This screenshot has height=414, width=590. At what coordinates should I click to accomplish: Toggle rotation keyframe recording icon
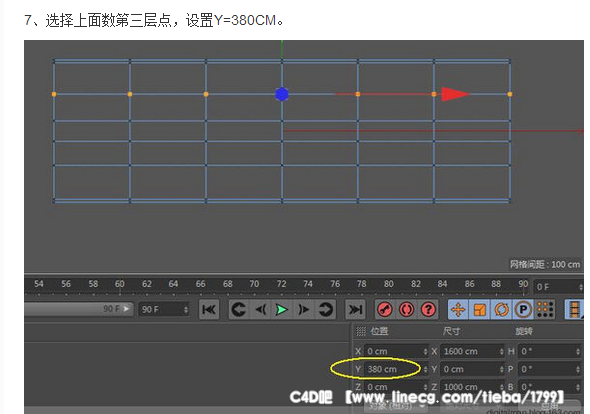tap(501, 309)
